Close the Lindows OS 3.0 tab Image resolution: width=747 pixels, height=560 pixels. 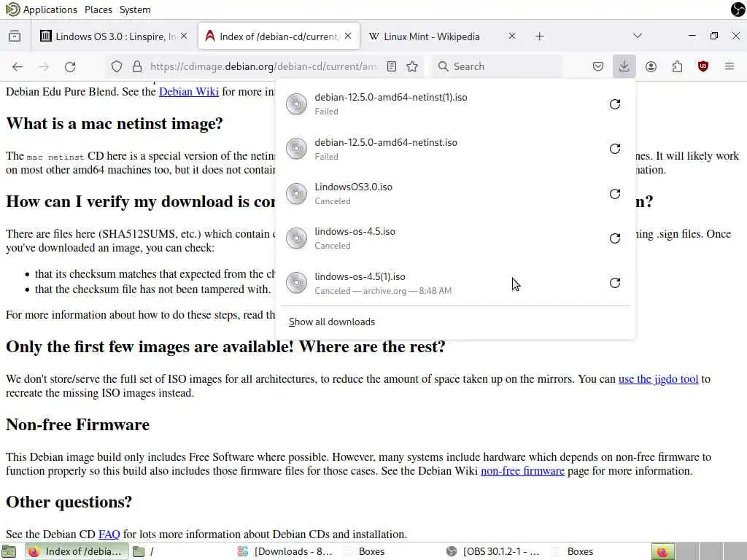[184, 36]
